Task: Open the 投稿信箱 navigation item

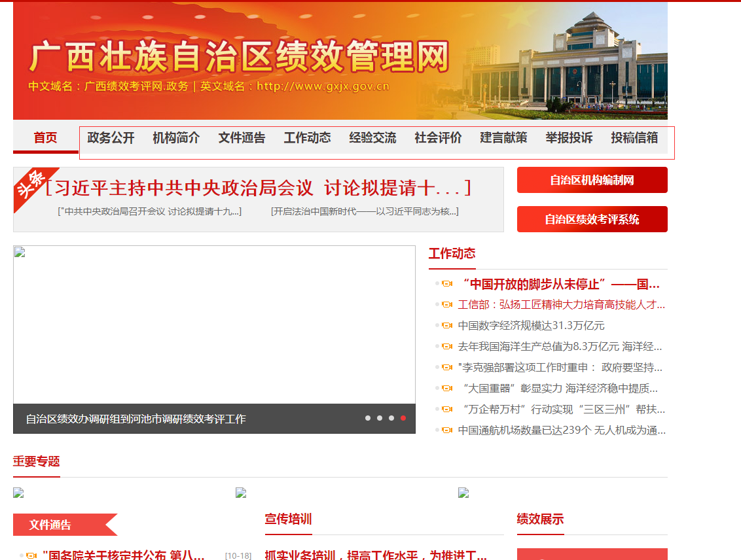Action: point(635,137)
